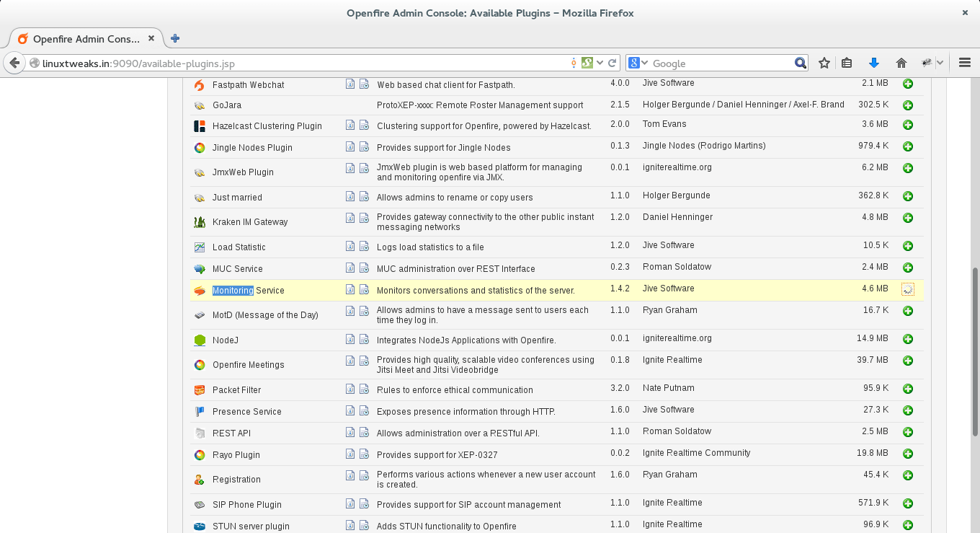Click the Kraken IM Gateway name
Image resolution: width=980 pixels, height=533 pixels.
pyautogui.click(x=250, y=222)
